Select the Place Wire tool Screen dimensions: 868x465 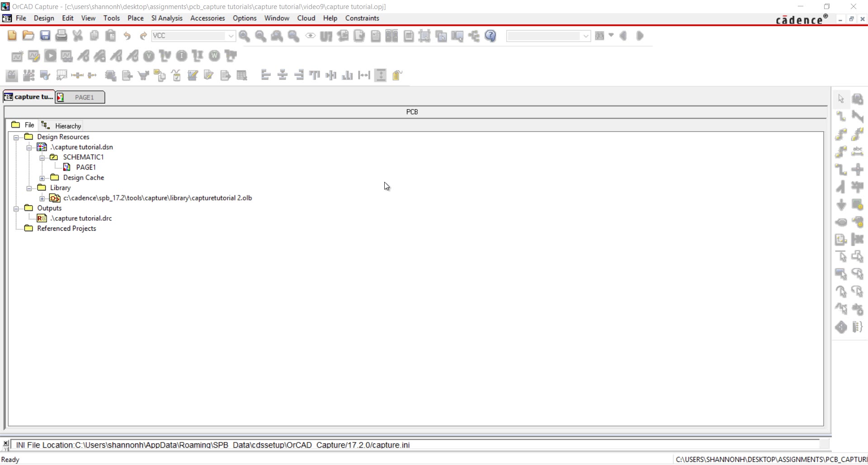[841, 116]
